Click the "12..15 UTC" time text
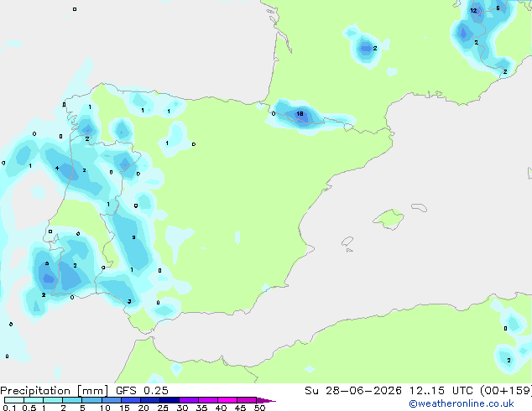532x411 pixels. tap(441, 391)
